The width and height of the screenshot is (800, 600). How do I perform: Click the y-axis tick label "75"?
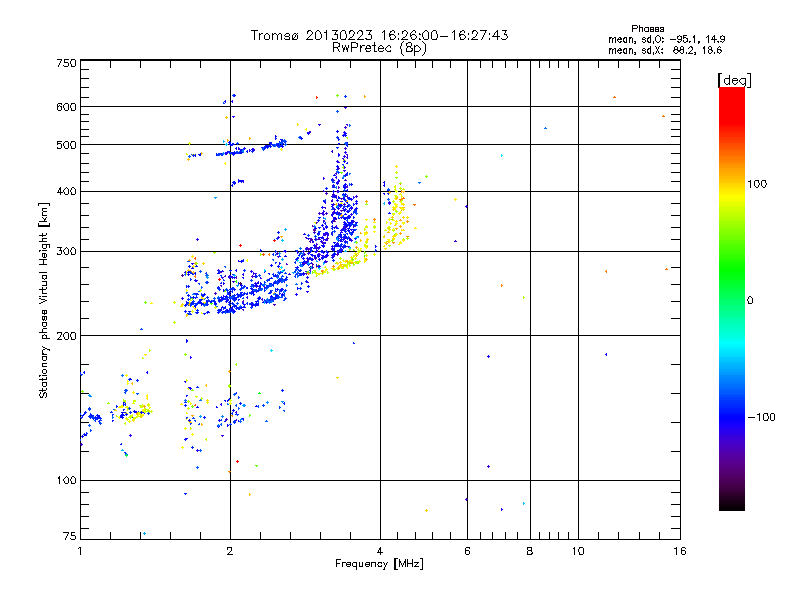70,536
